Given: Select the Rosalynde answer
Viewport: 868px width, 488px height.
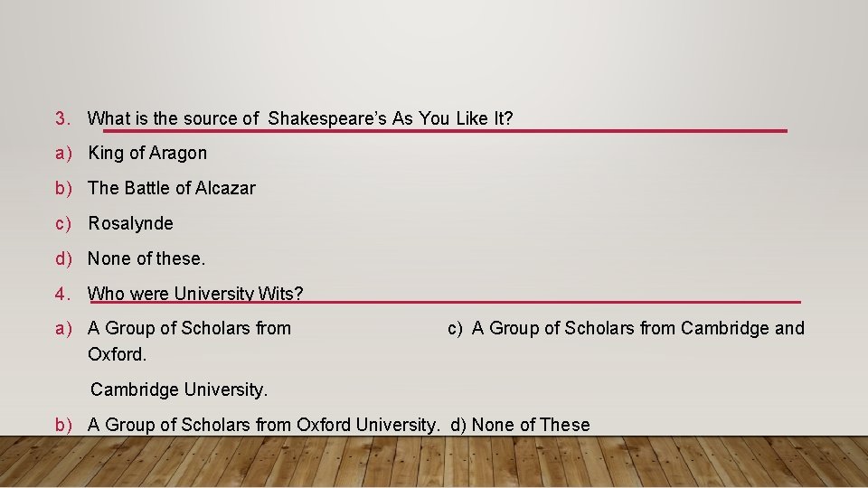Looking at the screenshot, I should click(130, 223).
